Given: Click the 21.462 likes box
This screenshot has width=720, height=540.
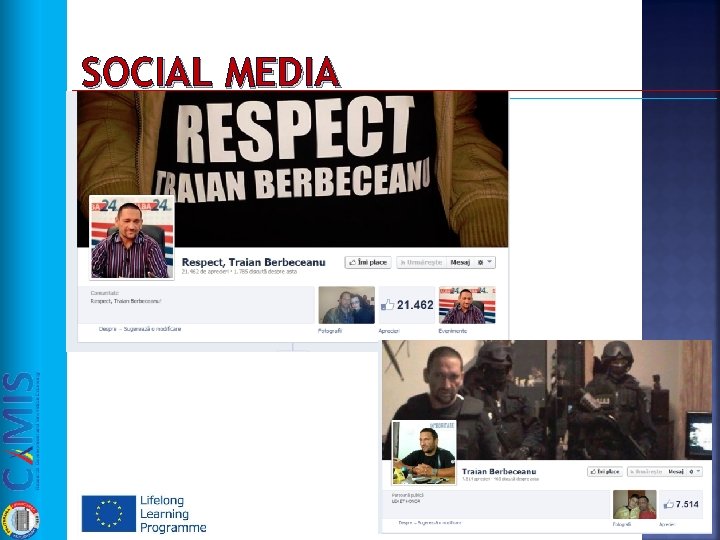Looking at the screenshot, I should pyautogui.click(x=407, y=305).
